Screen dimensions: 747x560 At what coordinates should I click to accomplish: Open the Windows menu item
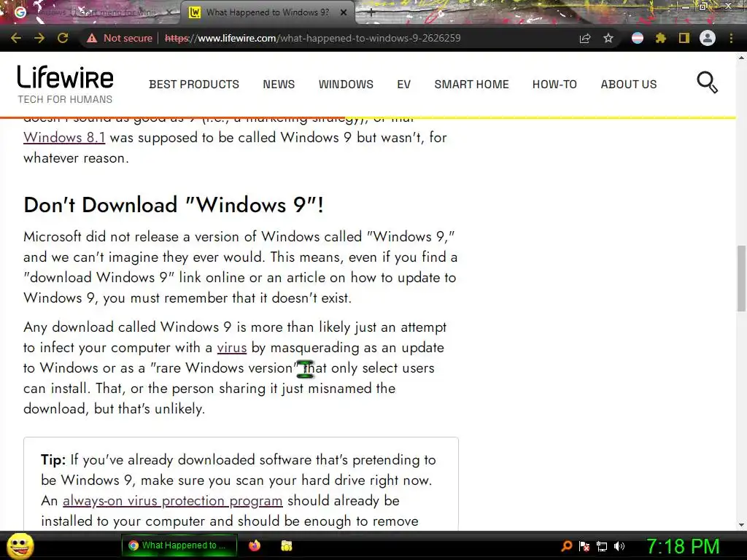[x=346, y=85]
